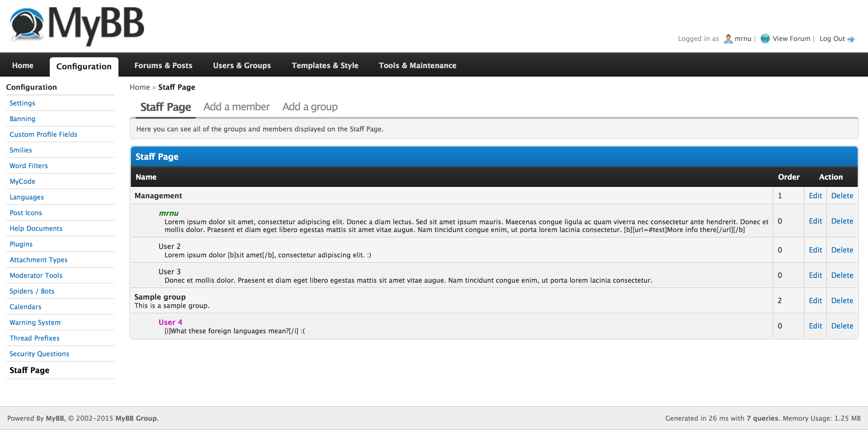
Task: Click the mrnu green username link
Action: click(168, 213)
